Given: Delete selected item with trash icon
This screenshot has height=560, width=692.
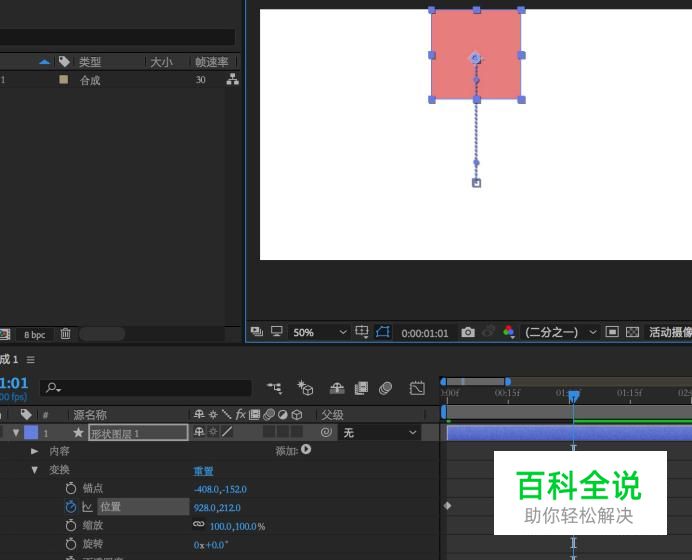Looking at the screenshot, I should (65, 334).
